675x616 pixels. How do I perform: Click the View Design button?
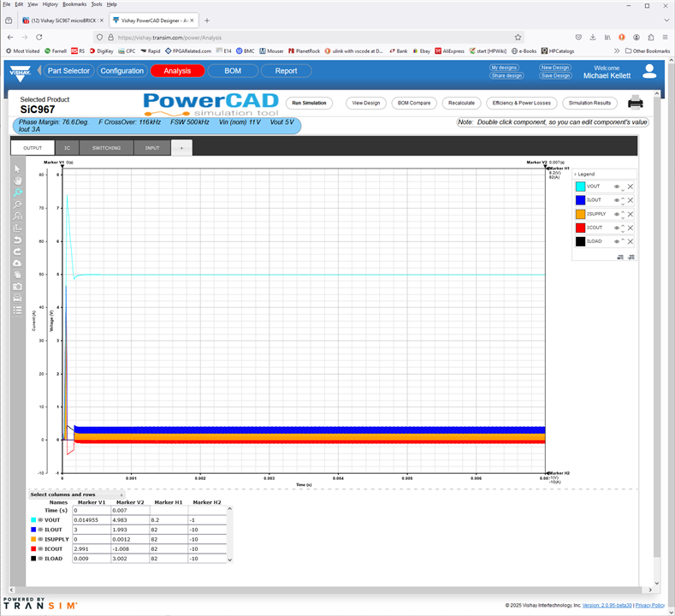[x=366, y=103]
